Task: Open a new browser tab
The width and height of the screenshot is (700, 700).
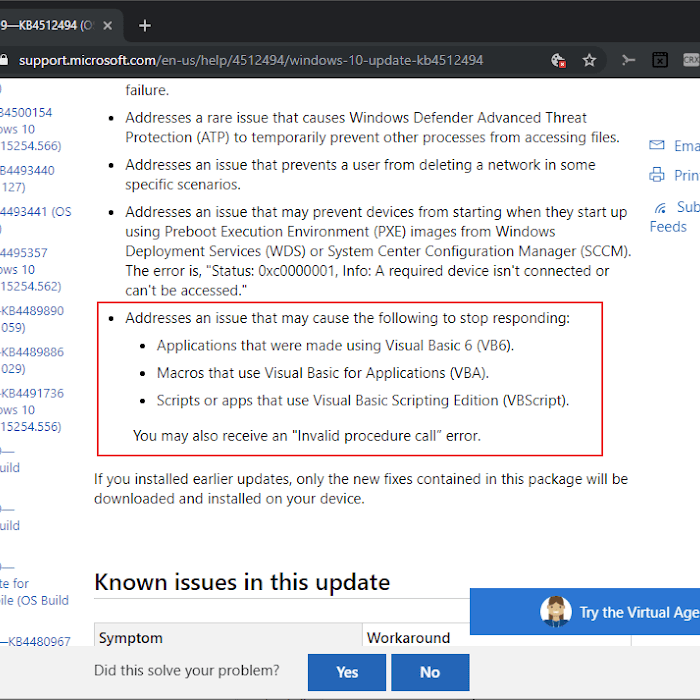Action: point(145,26)
